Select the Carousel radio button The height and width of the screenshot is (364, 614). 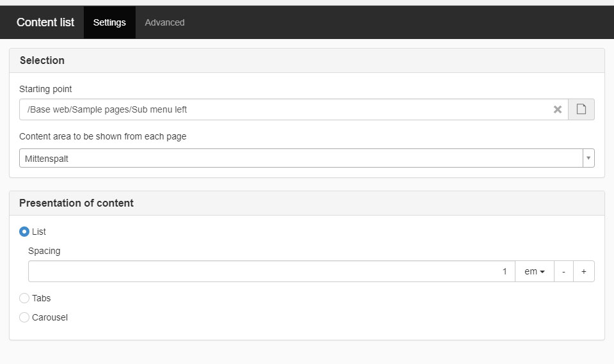(x=24, y=317)
